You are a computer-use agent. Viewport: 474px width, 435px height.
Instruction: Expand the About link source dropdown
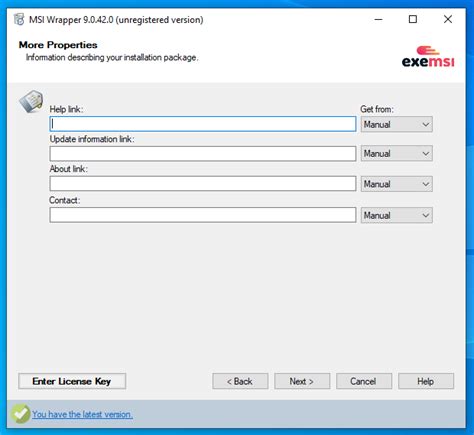[x=396, y=184]
